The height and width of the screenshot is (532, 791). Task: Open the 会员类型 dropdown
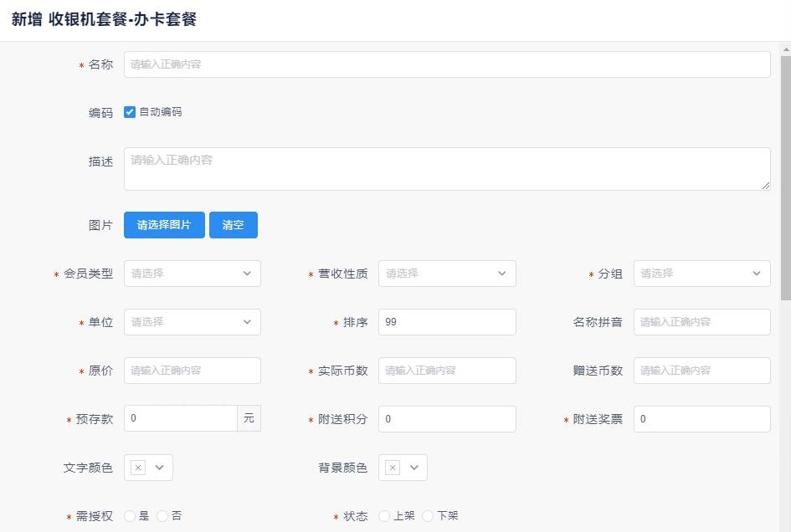tap(193, 274)
